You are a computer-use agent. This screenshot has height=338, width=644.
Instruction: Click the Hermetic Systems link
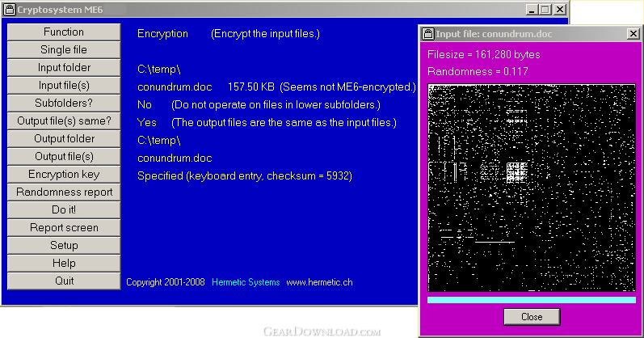(246, 282)
